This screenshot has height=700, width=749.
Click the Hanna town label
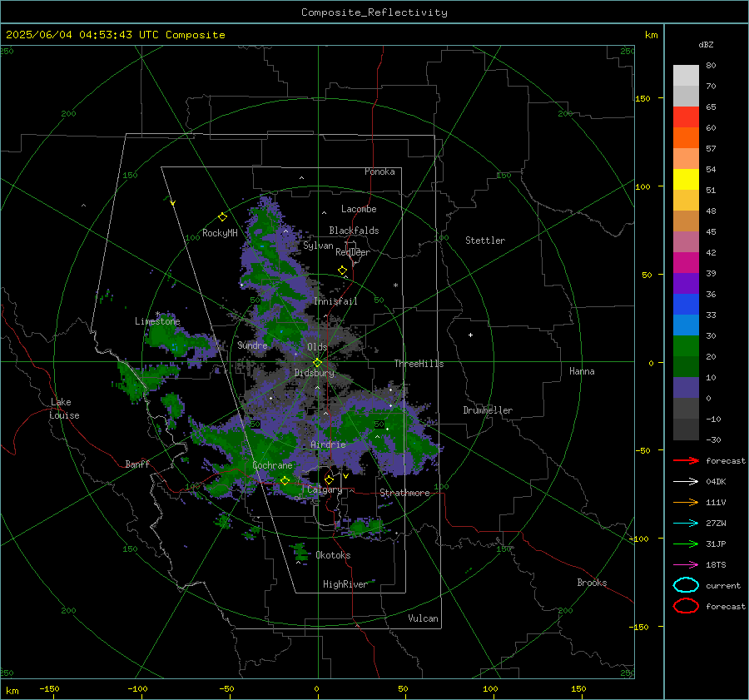pos(582,371)
